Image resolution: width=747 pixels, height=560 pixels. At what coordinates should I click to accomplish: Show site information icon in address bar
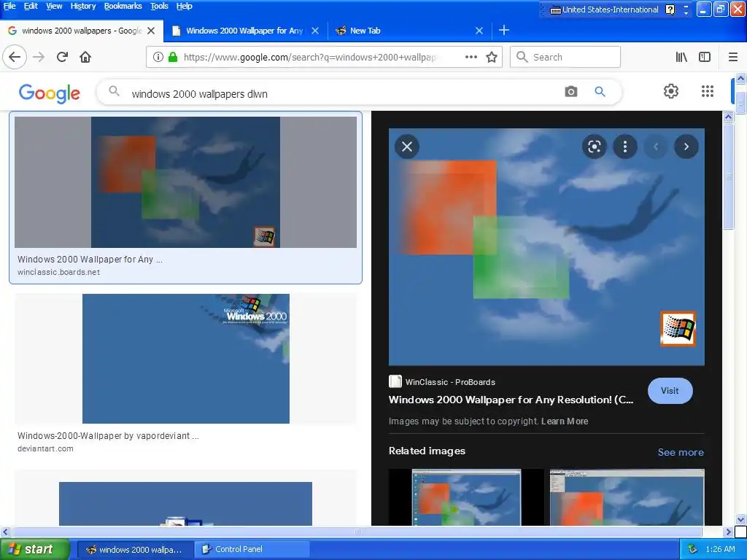pos(158,57)
